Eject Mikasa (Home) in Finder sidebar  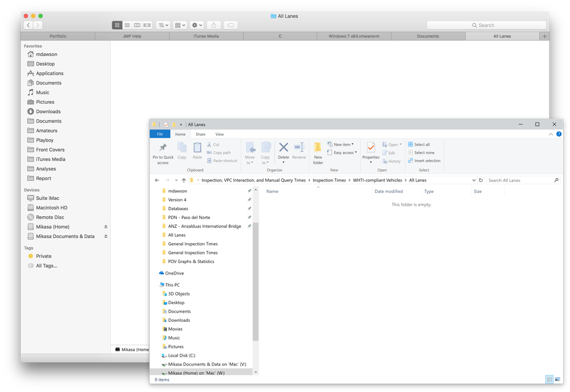point(106,227)
